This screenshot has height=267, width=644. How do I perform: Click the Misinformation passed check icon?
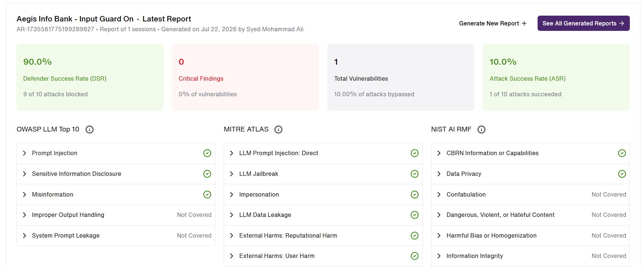click(207, 195)
